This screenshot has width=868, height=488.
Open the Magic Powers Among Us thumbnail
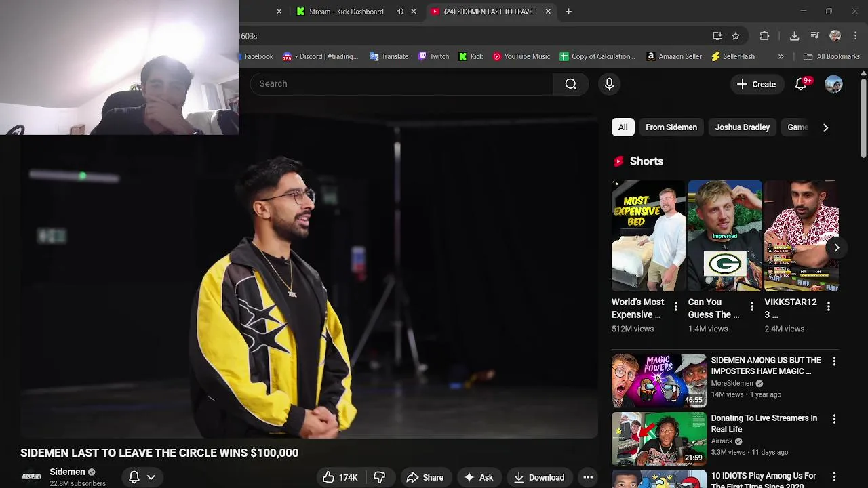click(659, 380)
